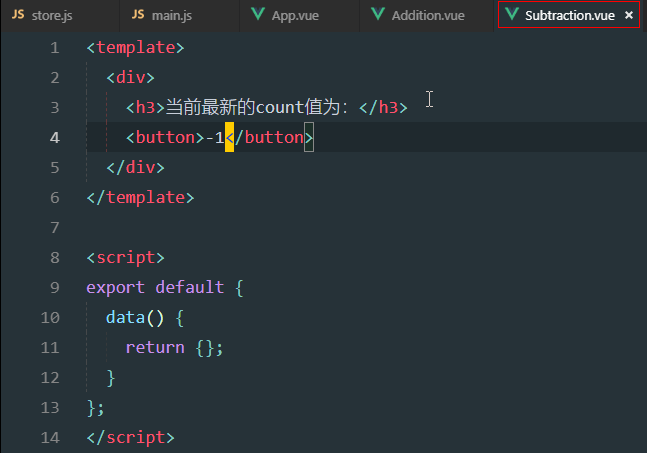Click the h3 text '当前最新的count值为'
The image size is (647, 453).
tap(257, 107)
